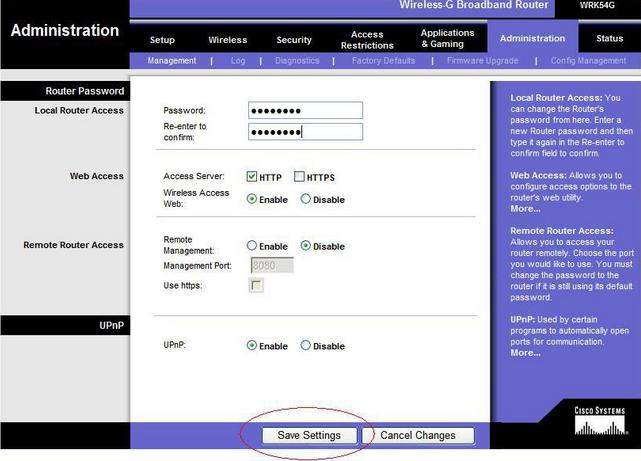This screenshot has width=641, height=461.
Task: Select Disable for UPnP
Action: click(x=306, y=345)
